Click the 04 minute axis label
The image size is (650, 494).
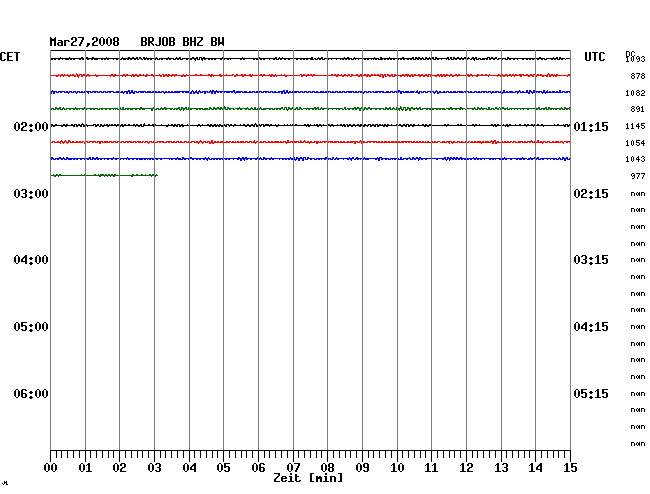click(189, 468)
